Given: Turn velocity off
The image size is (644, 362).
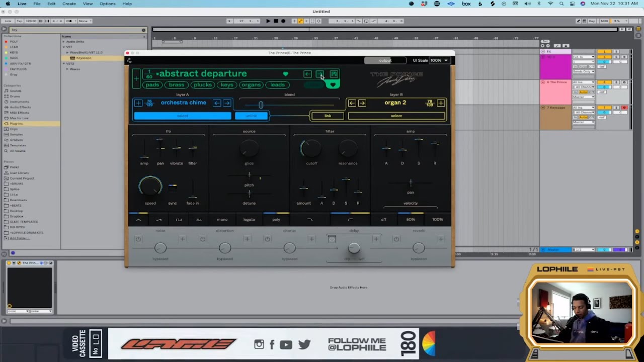Looking at the screenshot, I should [x=384, y=220].
